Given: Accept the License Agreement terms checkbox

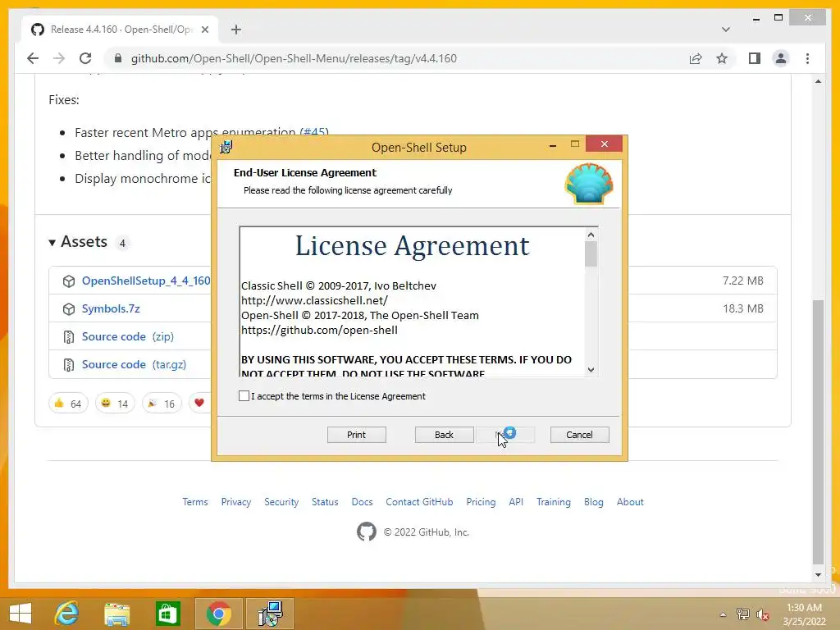Looking at the screenshot, I should (244, 396).
